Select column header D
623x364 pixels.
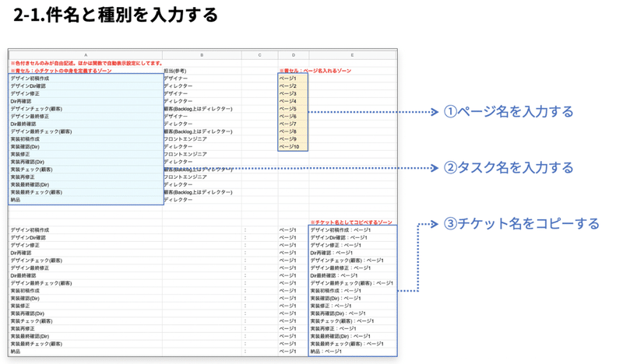[294, 55]
